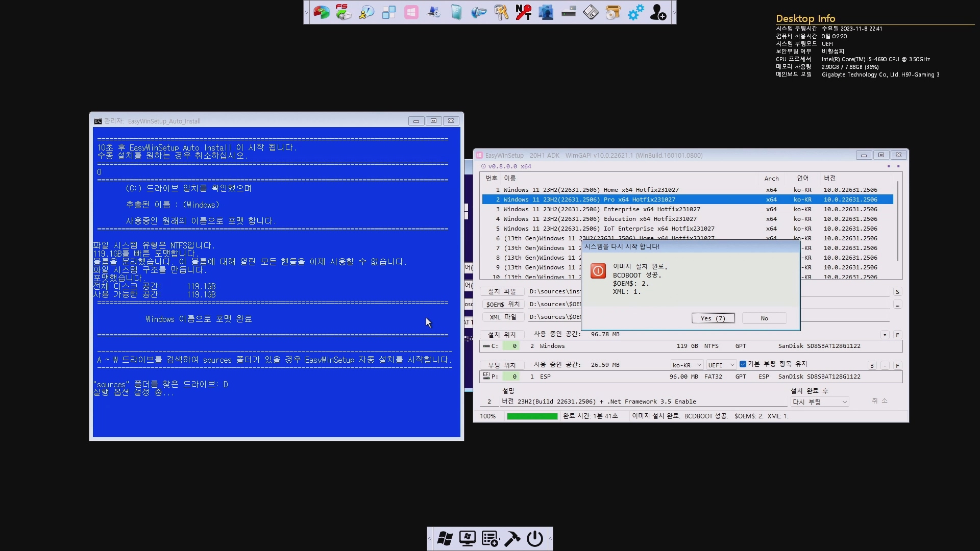
Task: Open the list-with-plus menu icon in bottom dock
Action: click(x=490, y=539)
